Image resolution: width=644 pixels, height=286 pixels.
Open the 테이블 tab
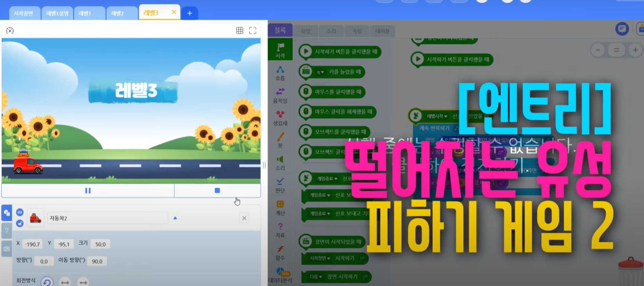coord(382,31)
